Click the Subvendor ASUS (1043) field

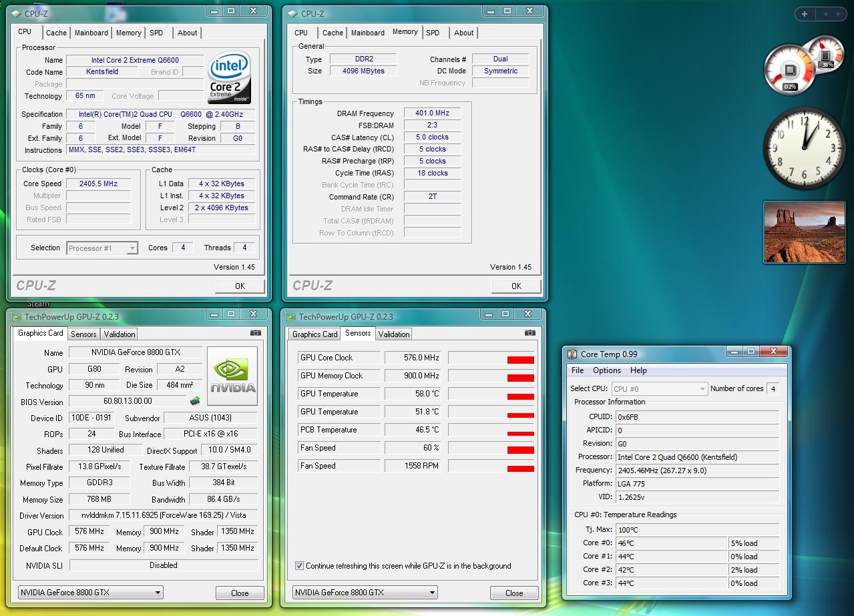(x=210, y=418)
